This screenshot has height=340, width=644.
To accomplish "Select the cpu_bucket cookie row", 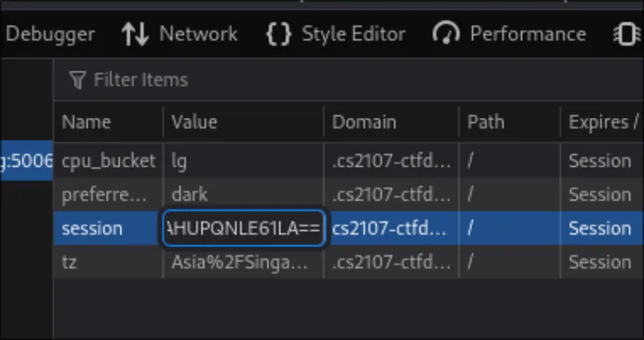I will pos(108,160).
